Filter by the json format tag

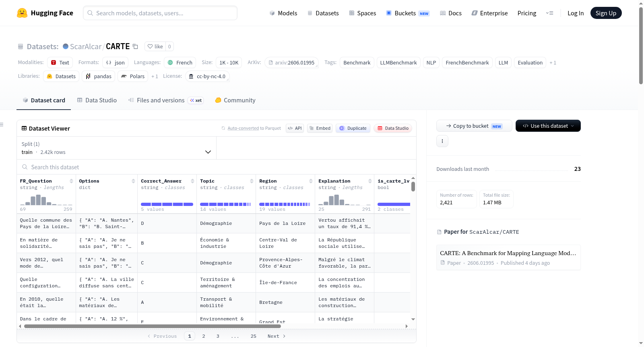coord(115,62)
